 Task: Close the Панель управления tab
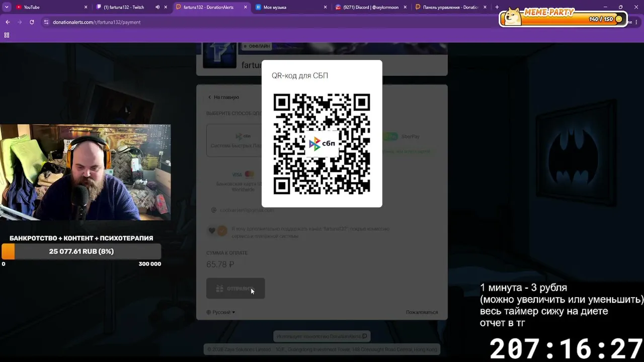[485, 7]
